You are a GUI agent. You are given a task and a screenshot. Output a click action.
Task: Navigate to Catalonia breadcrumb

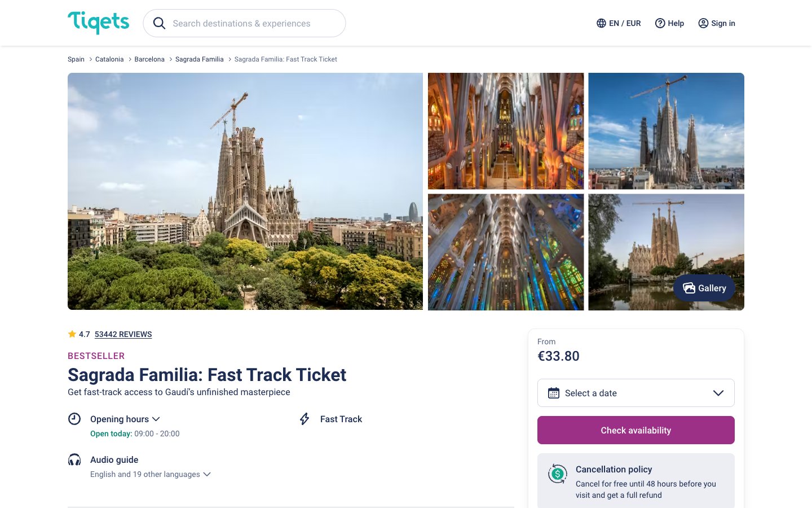tap(109, 59)
